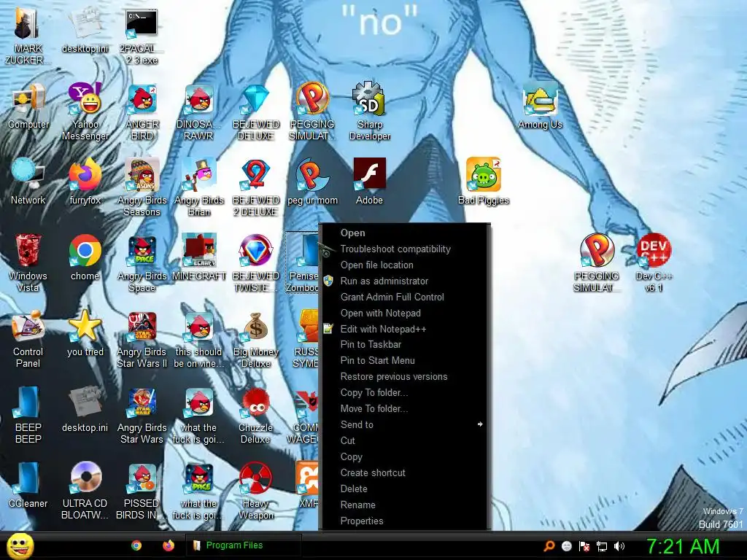This screenshot has height=560, width=747.
Task: Select the ANGER BIRD desktop icon
Action: [142, 99]
